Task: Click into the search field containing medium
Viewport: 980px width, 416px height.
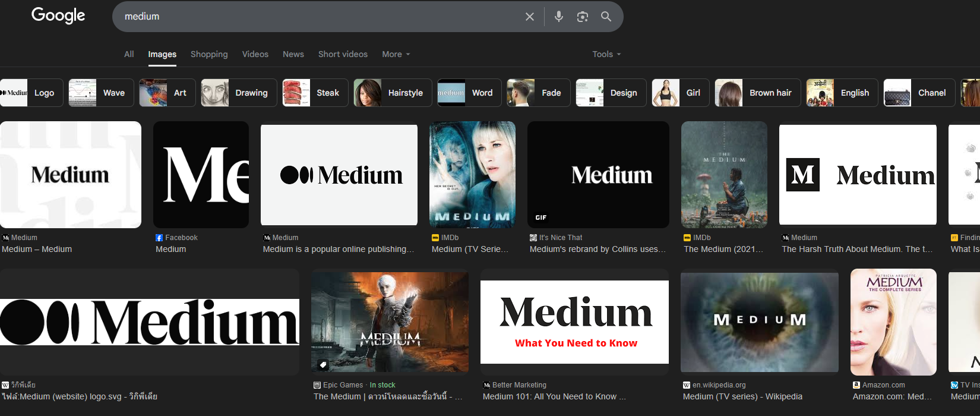Action: click(x=321, y=17)
